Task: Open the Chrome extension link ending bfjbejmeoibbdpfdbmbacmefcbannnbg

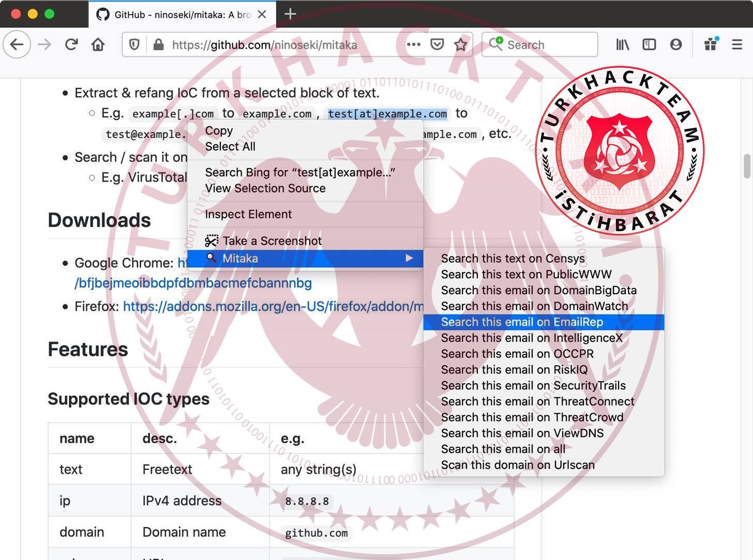Action: [x=193, y=283]
